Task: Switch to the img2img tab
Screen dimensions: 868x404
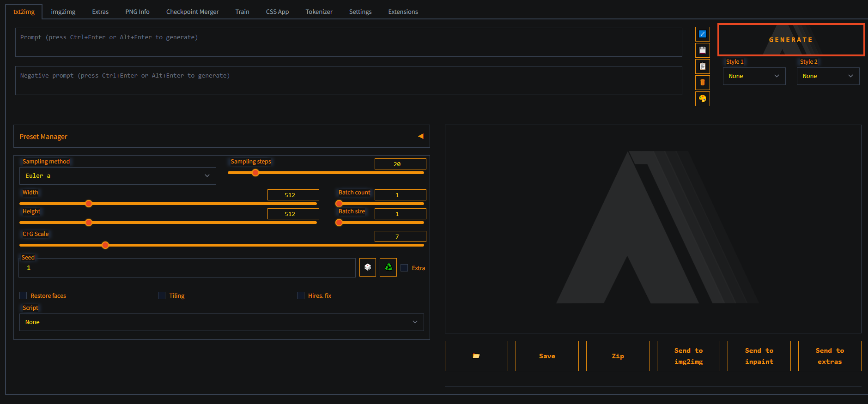Action: click(63, 12)
